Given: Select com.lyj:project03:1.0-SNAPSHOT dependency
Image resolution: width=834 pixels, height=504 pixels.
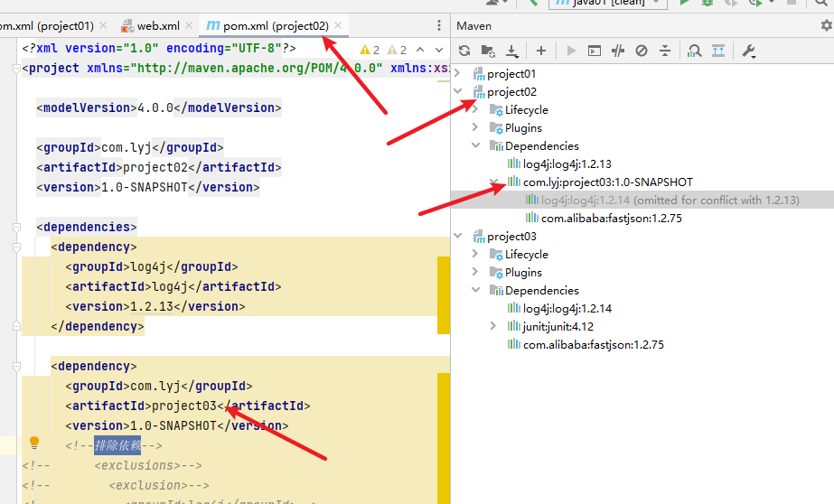Looking at the screenshot, I should (608, 182).
